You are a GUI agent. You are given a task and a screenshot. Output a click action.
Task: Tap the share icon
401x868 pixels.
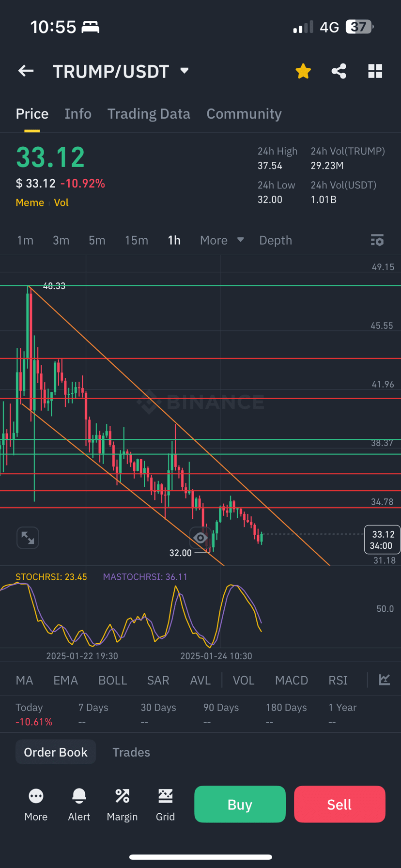(x=339, y=71)
